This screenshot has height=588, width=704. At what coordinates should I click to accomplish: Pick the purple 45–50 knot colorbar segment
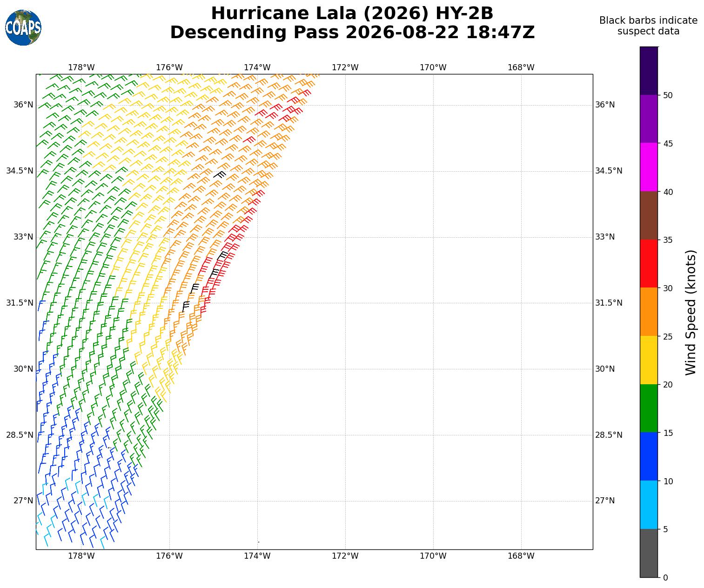(649, 119)
